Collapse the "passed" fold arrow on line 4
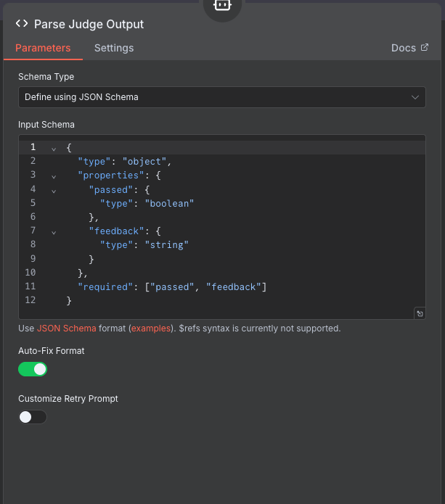This screenshot has width=445, height=504. click(x=54, y=191)
